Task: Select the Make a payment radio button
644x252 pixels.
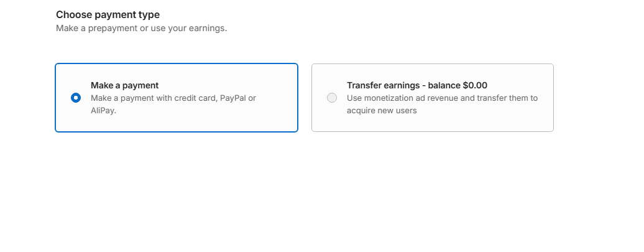Action: (76, 98)
